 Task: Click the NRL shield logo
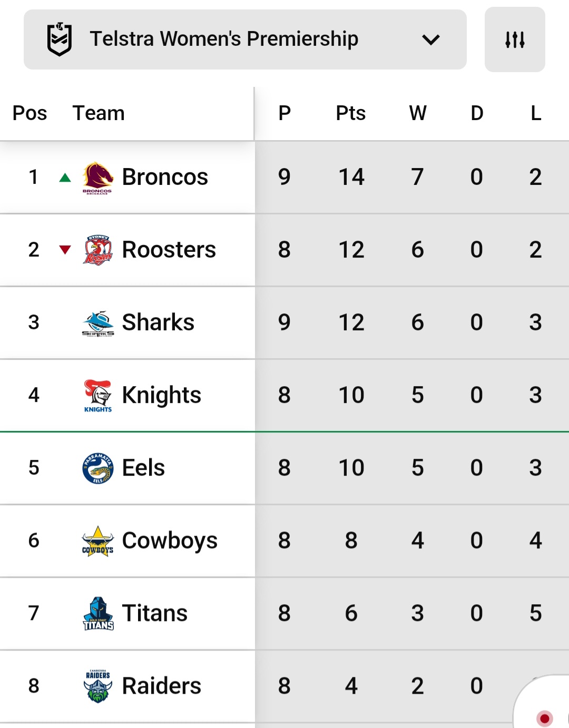point(60,39)
